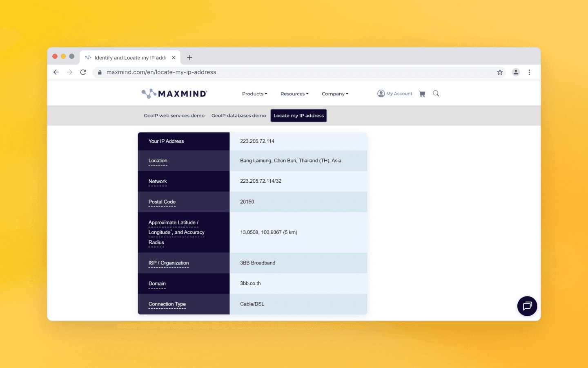Open the GeoIP databases demo

238,115
